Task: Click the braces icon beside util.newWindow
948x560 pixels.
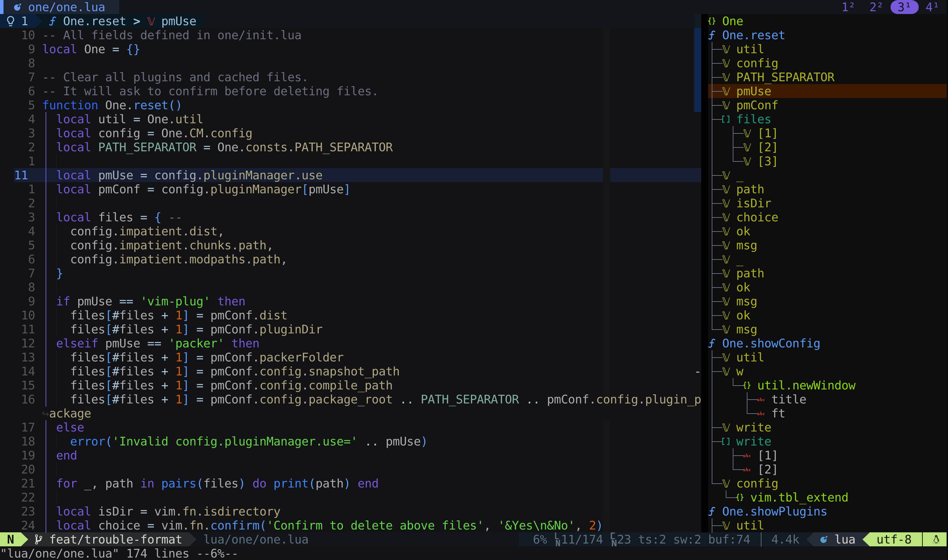Action: pos(747,385)
